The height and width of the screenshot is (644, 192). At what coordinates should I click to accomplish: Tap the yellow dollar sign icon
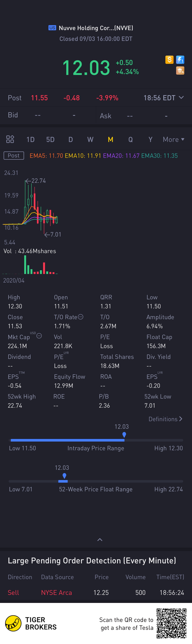169,60
